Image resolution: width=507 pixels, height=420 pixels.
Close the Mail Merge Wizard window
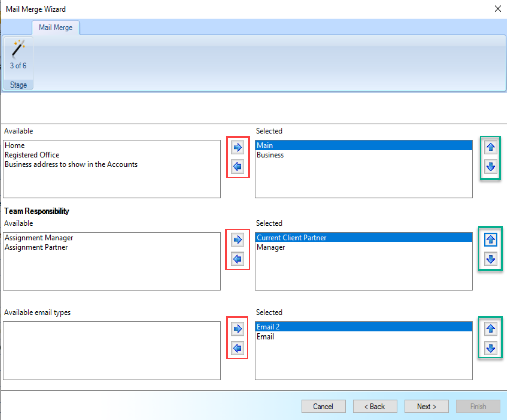coord(498,9)
